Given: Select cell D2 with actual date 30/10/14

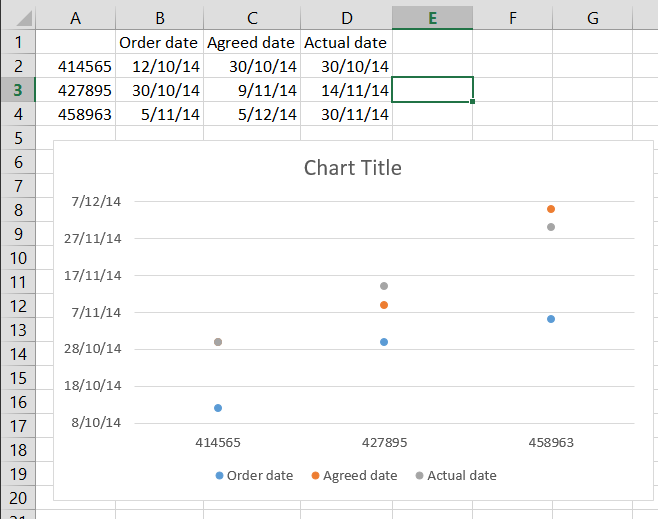Looking at the screenshot, I should click(x=347, y=66).
